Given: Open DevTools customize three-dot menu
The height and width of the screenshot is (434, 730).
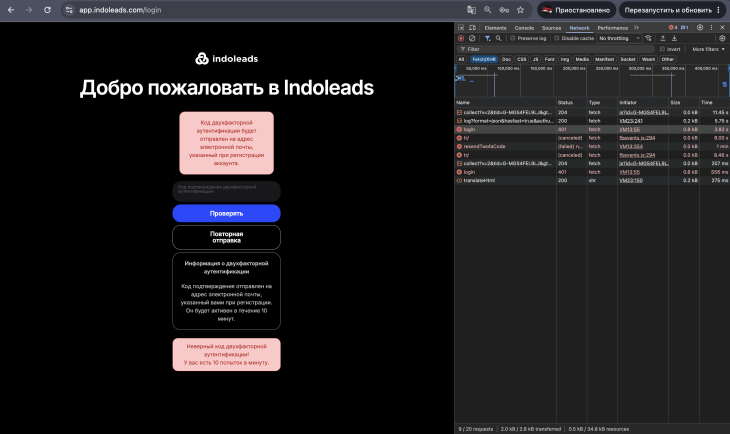Looking at the screenshot, I should click(x=711, y=27).
